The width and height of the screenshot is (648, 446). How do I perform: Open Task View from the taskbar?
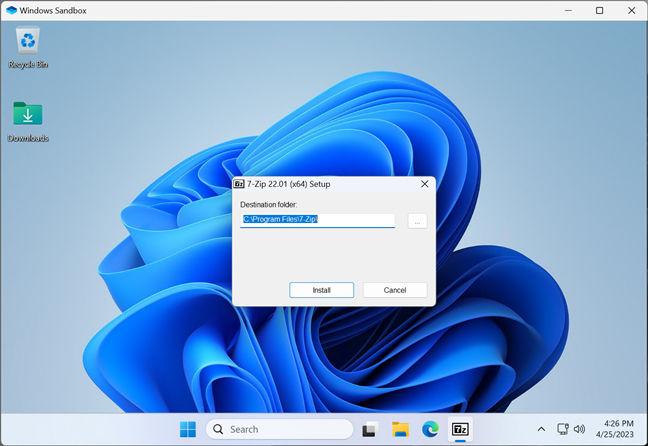coord(370,429)
